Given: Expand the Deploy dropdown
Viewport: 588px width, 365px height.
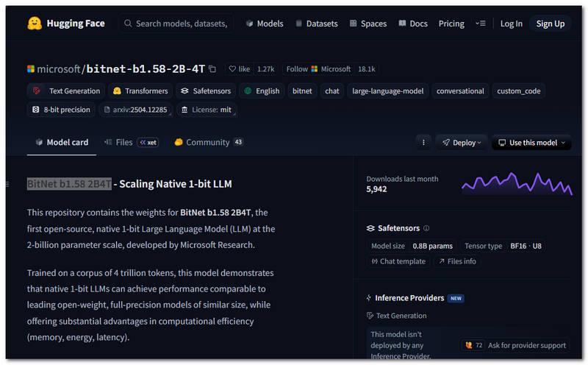Looking at the screenshot, I should click(x=462, y=143).
